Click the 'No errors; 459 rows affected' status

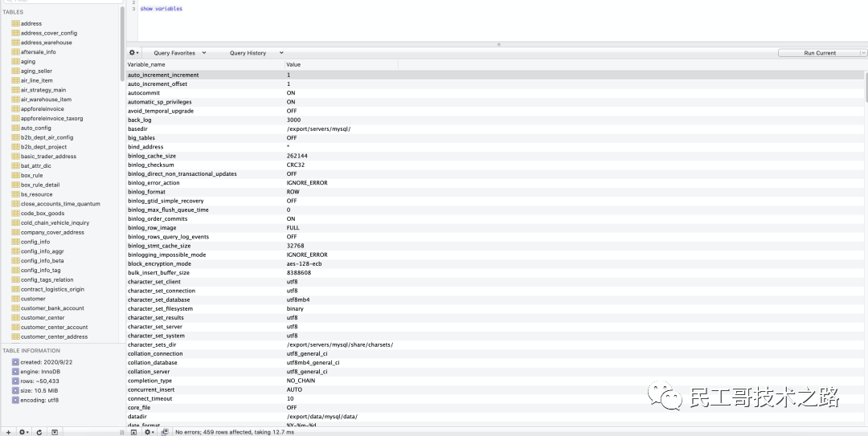[x=234, y=432]
